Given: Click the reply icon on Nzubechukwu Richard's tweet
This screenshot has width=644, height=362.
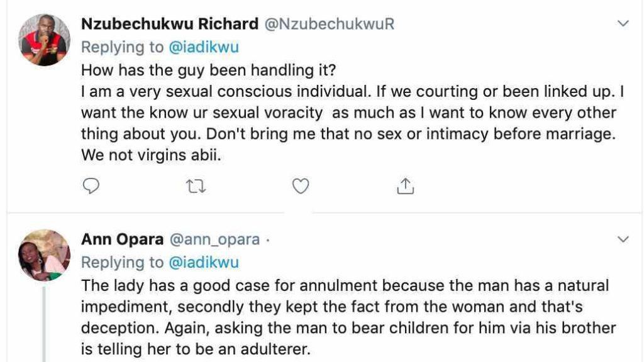Looking at the screenshot, I should [x=91, y=185].
